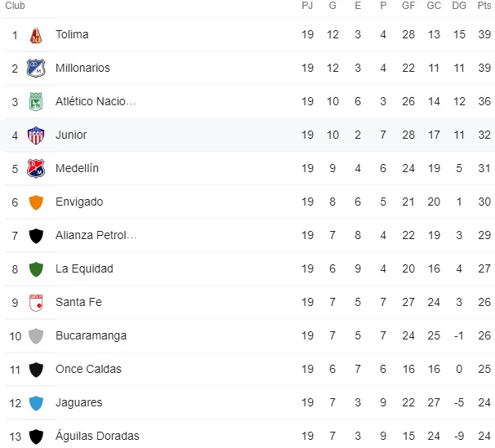Click the PJ column header

[x=307, y=6]
